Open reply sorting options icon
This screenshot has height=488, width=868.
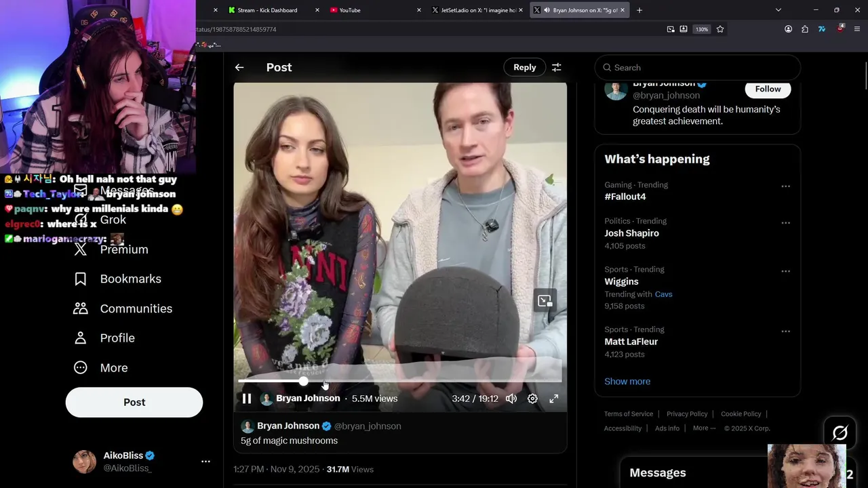(x=556, y=67)
